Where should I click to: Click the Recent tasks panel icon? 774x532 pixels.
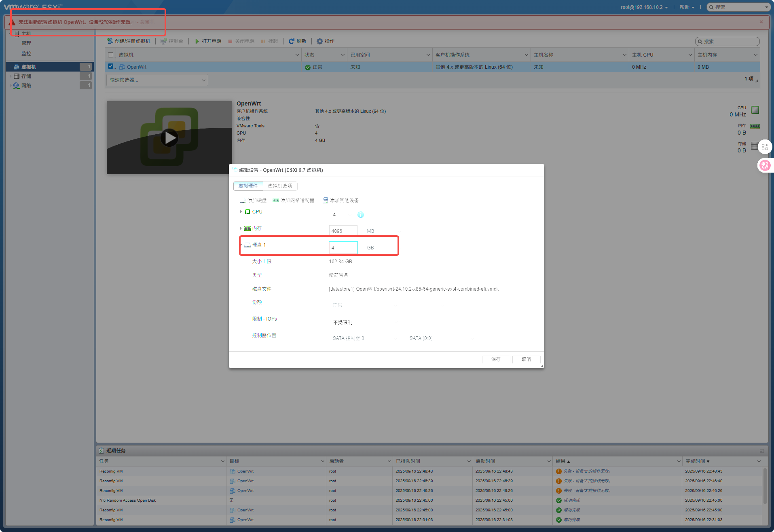101,450
